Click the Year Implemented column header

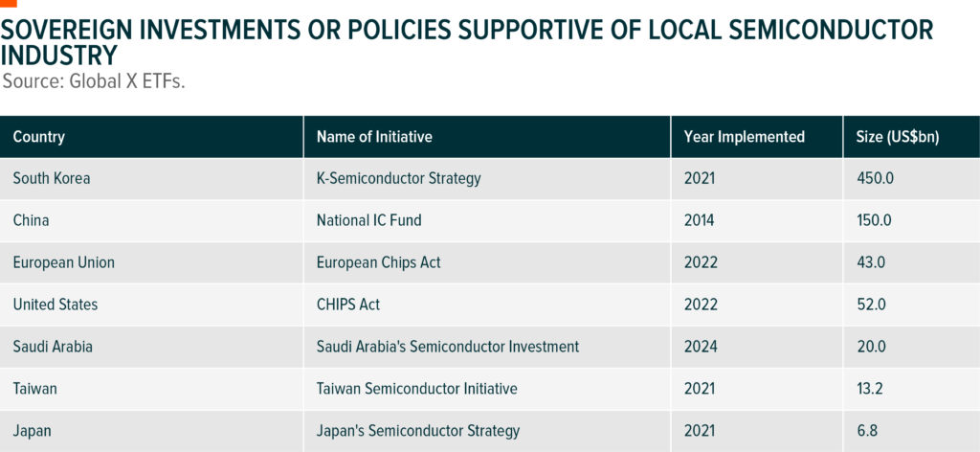[x=744, y=137]
